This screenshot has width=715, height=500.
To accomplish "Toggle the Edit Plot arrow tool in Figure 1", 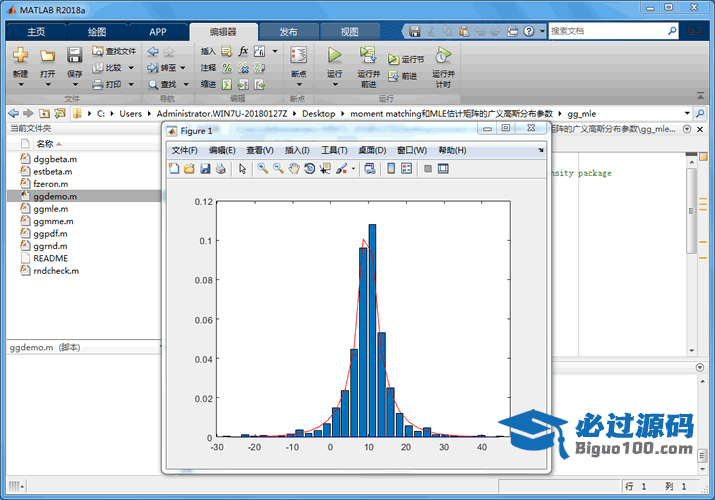I will coord(242,169).
